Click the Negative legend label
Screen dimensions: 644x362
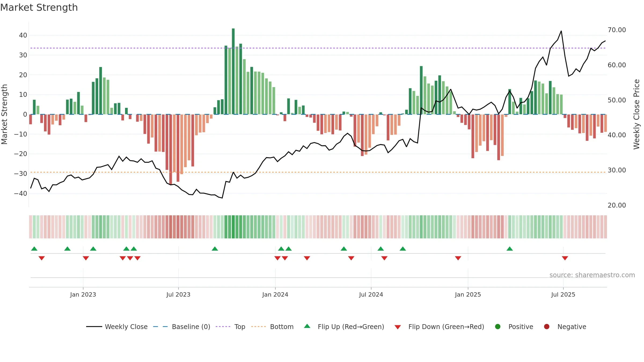pos(572,327)
